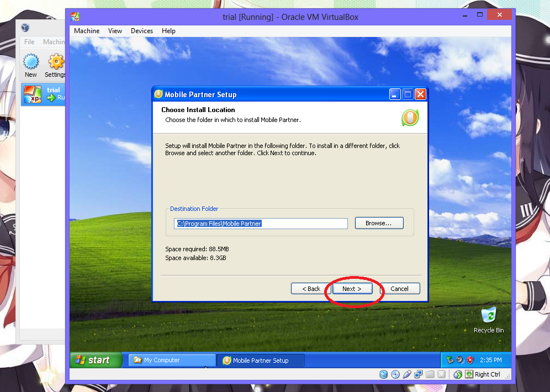The width and height of the screenshot is (550, 392).
Task: Maximize the VirtualBox VM window
Action: (480, 15)
